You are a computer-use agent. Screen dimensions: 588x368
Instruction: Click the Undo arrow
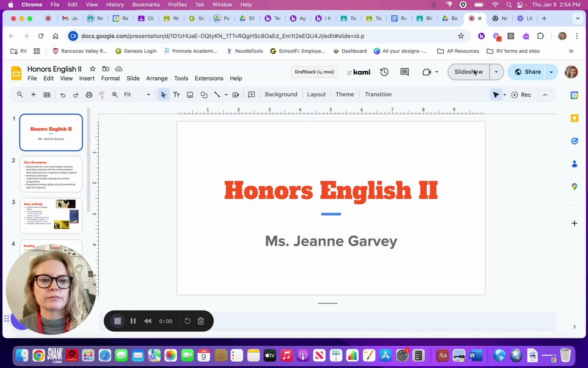[x=63, y=95]
